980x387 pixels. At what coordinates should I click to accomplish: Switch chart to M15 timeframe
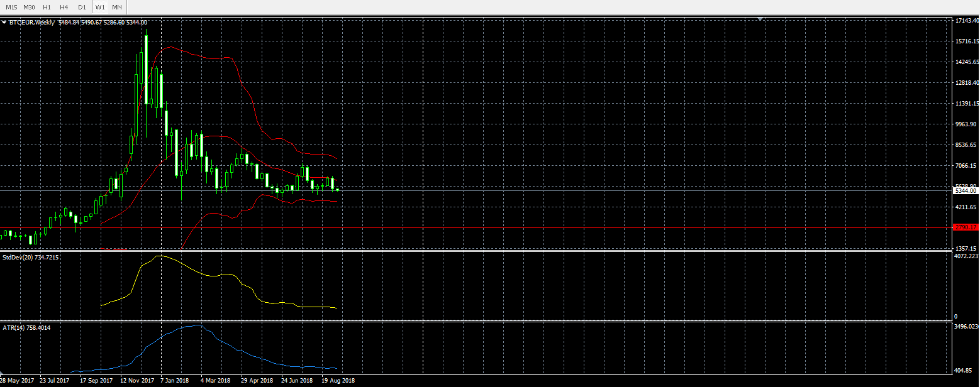[12, 7]
